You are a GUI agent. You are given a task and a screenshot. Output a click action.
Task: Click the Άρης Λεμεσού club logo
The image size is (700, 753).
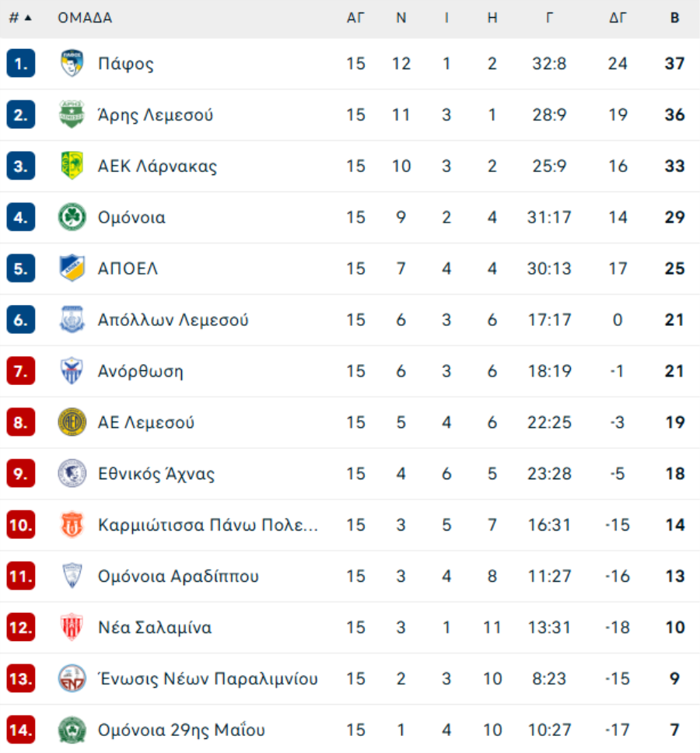[72, 115]
